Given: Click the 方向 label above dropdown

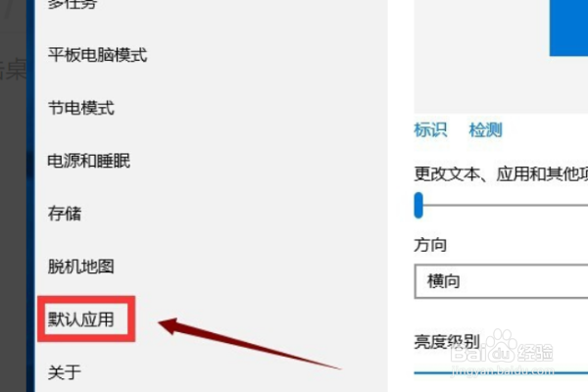Looking at the screenshot, I should click(x=430, y=245).
